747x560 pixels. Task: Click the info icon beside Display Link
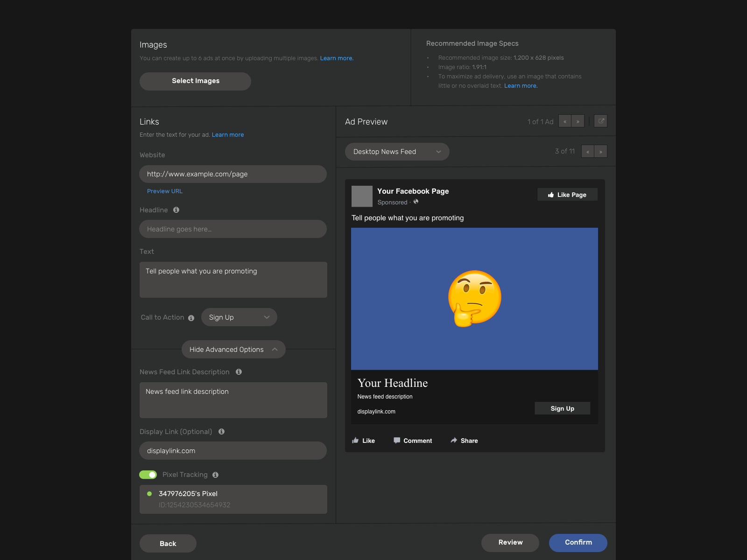(221, 432)
